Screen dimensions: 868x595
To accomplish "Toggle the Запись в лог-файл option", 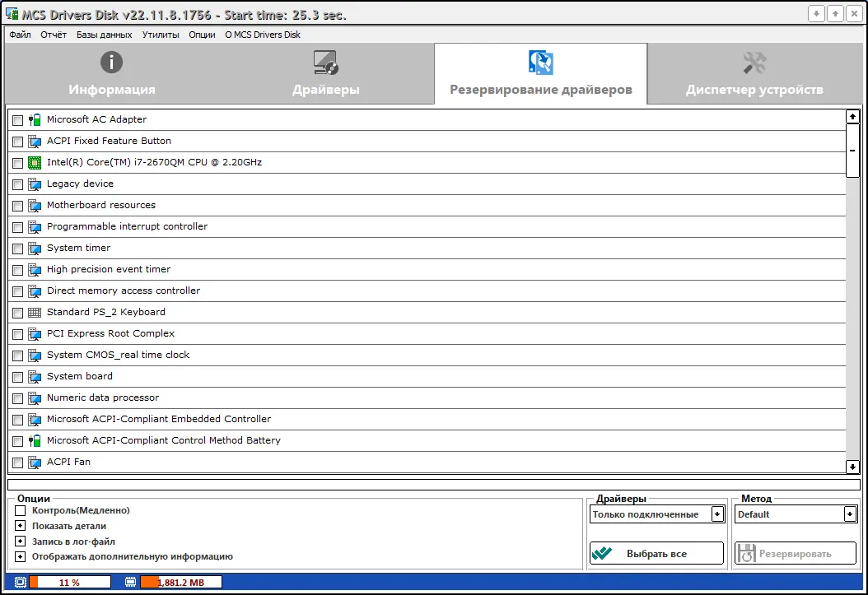I will pyautogui.click(x=21, y=541).
